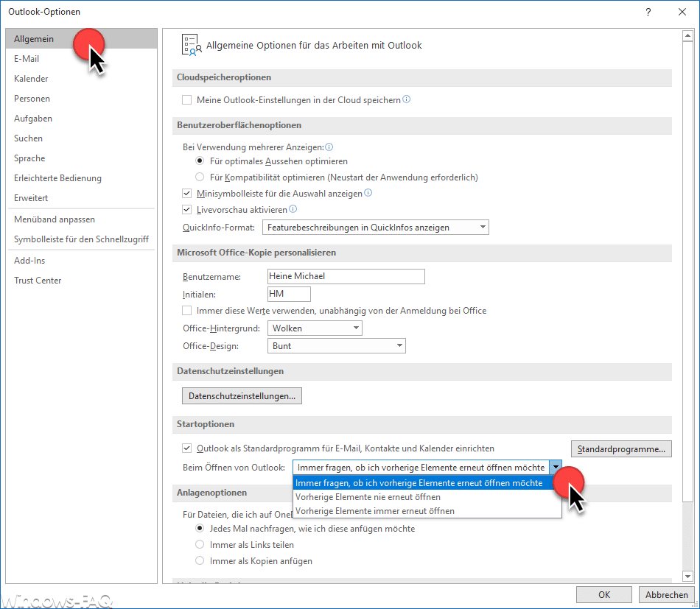The height and width of the screenshot is (609, 700).
Task: Click the scrollbar up arrow
Action: click(688, 35)
